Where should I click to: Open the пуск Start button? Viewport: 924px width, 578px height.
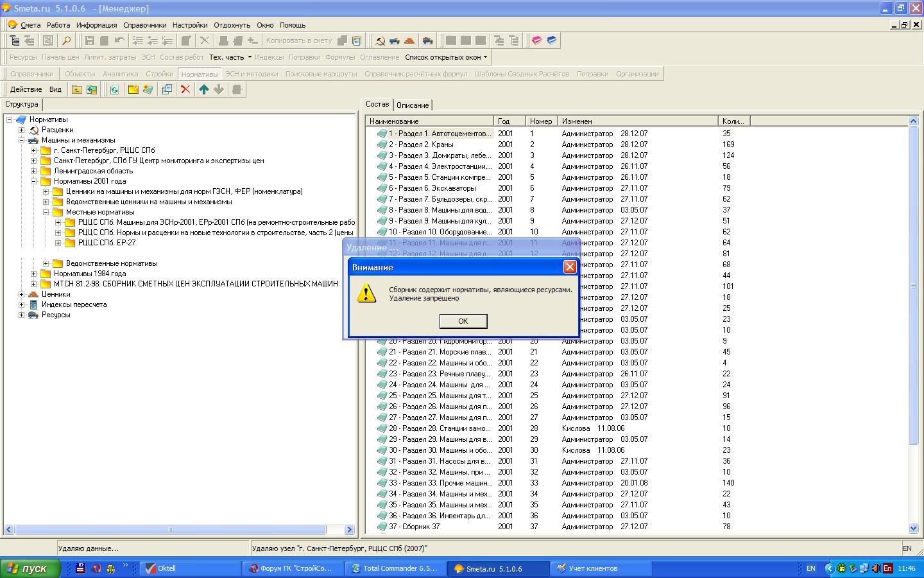[x=30, y=568]
